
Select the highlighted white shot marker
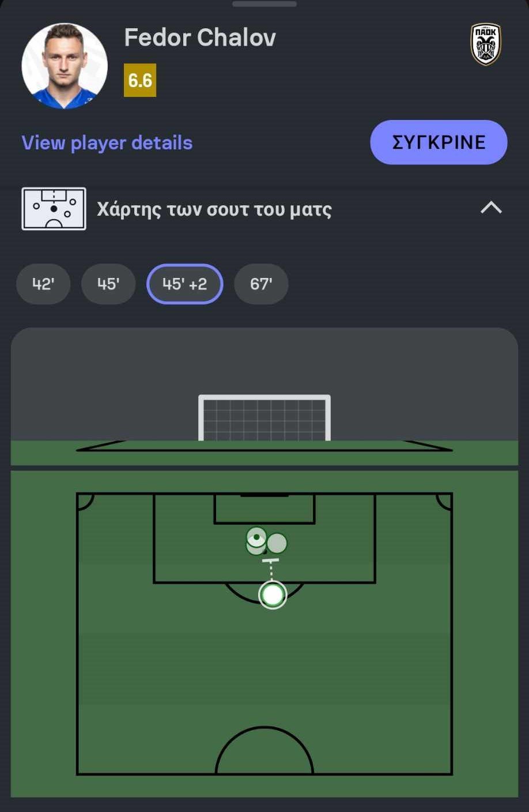click(x=273, y=595)
